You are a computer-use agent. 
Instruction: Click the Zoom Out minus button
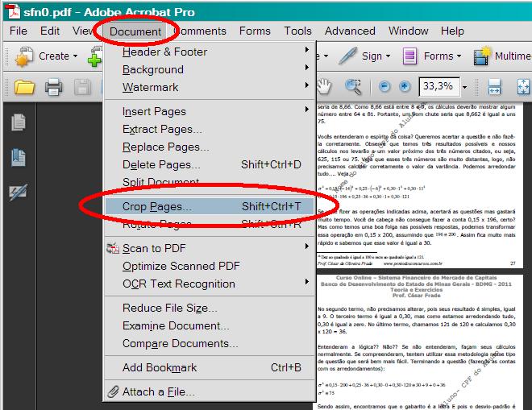[x=384, y=87]
